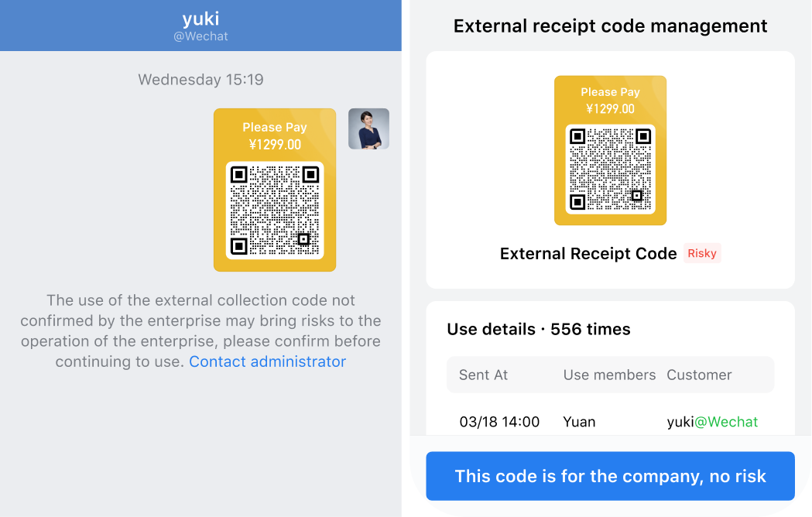
Task: Open the Contact administrator link
Action: pos(267,361)
